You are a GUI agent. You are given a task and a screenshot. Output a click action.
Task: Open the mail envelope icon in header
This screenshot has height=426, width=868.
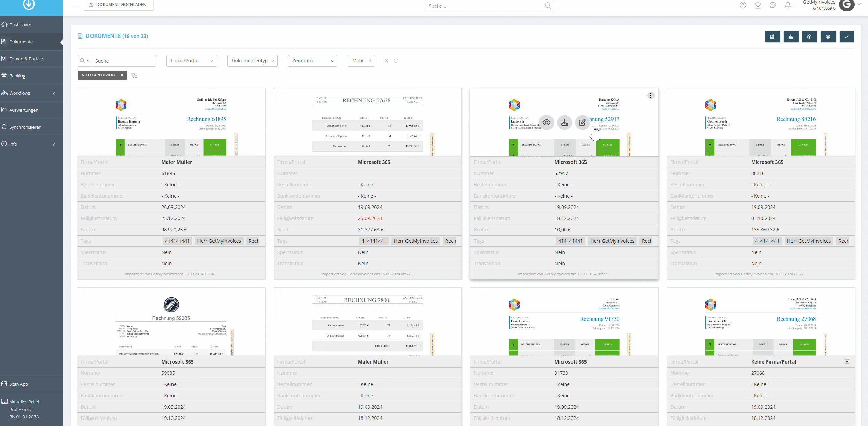(758, 5)
